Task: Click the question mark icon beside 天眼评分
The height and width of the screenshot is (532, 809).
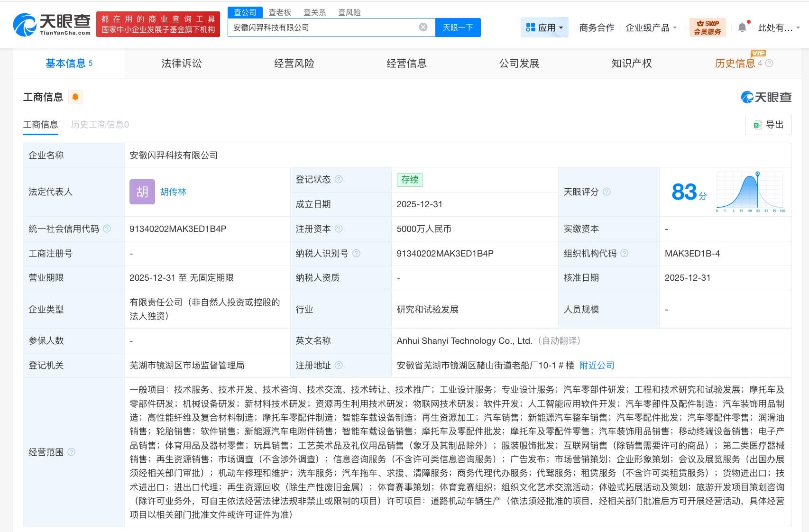Action: (x=608, y=192)
